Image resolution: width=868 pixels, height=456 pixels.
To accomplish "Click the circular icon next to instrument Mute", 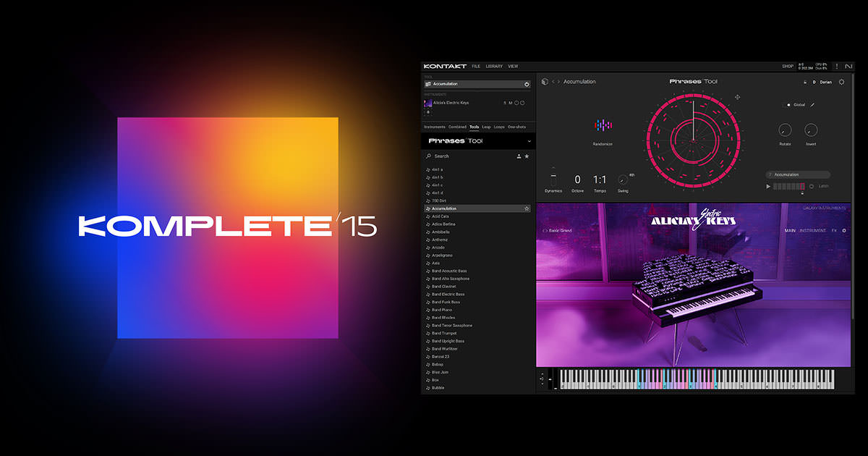I will pos(516,103).
